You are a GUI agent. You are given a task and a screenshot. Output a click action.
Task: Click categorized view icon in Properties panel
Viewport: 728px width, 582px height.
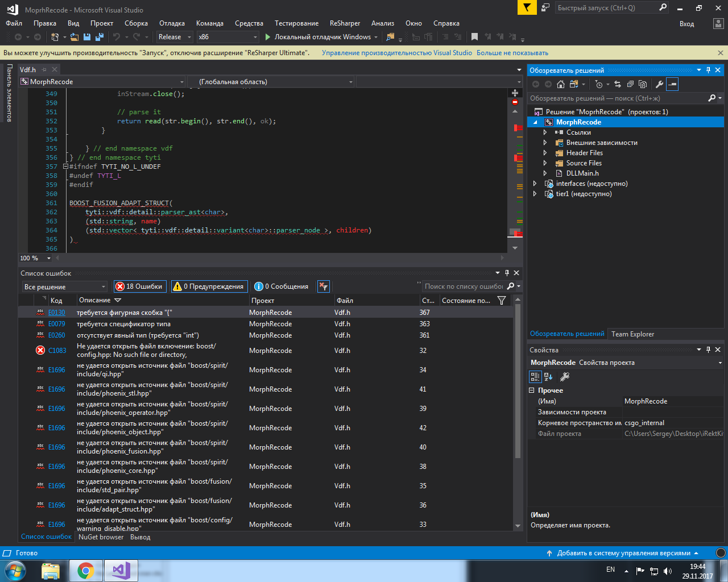click(x=535, y=376)
